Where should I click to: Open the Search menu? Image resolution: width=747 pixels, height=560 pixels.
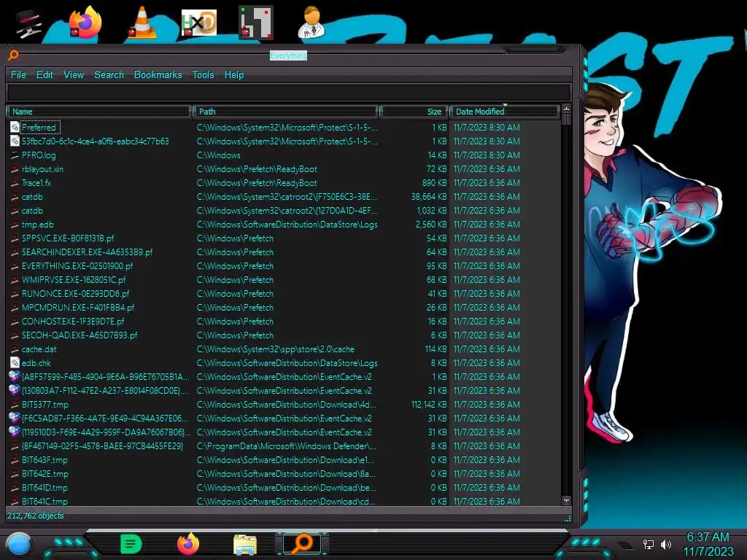click(109, 75)
